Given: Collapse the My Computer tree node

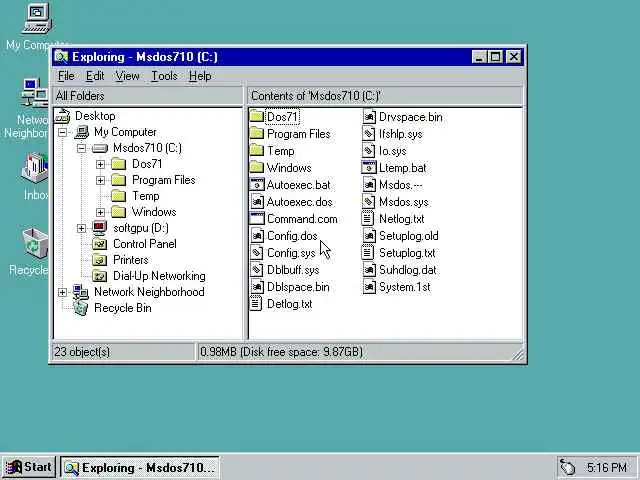Looking at the screenshot, I should click(62, 132).
